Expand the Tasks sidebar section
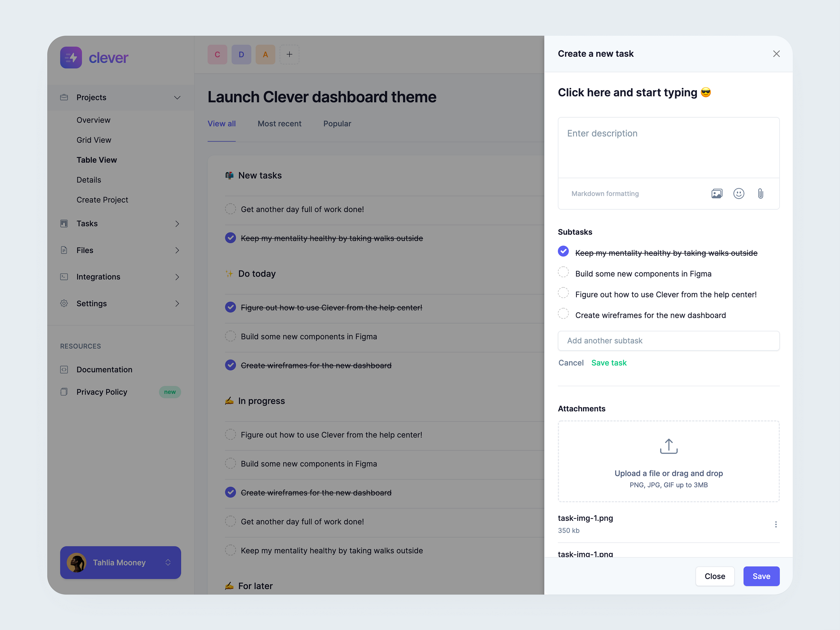 tap(177, 224)
